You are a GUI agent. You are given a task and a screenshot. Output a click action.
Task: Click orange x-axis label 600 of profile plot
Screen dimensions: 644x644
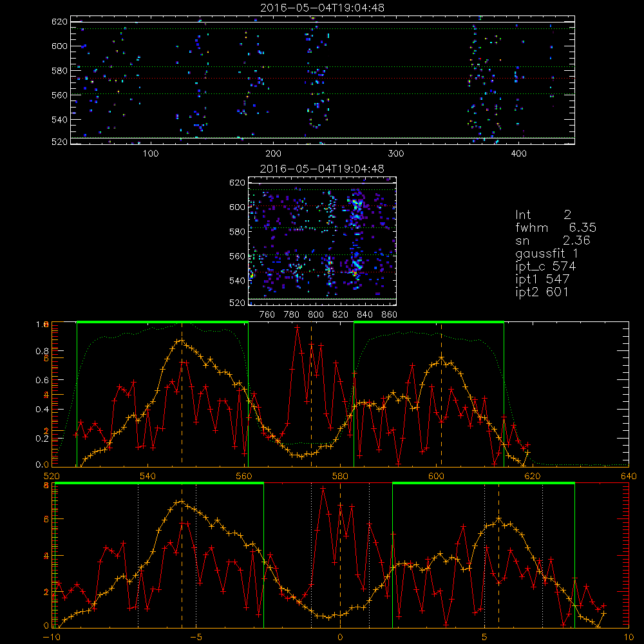coord(436,477)
